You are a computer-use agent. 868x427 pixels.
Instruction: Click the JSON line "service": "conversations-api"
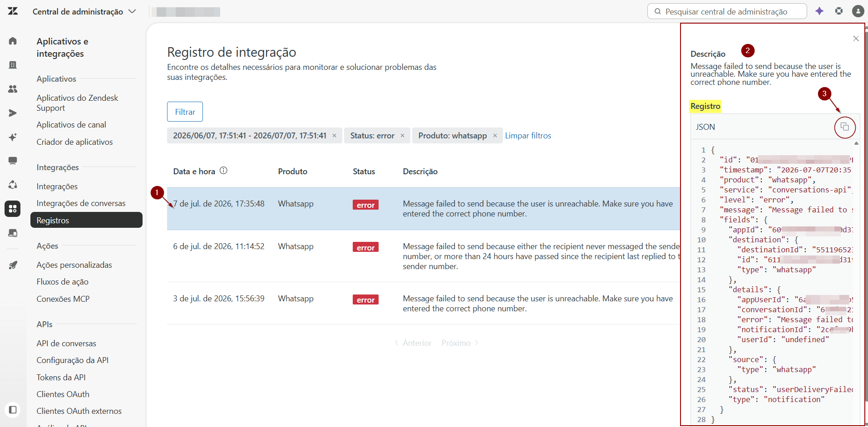[x=785, y=190]
